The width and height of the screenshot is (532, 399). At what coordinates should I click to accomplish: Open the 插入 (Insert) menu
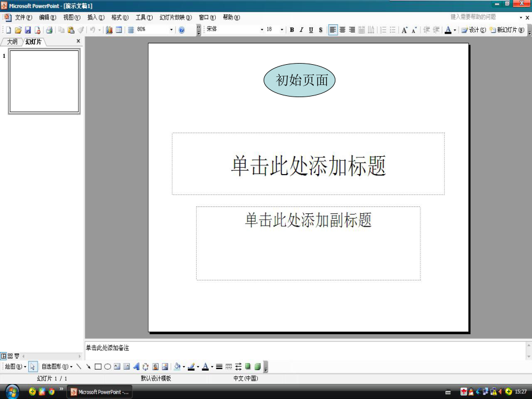pos(95,17)
